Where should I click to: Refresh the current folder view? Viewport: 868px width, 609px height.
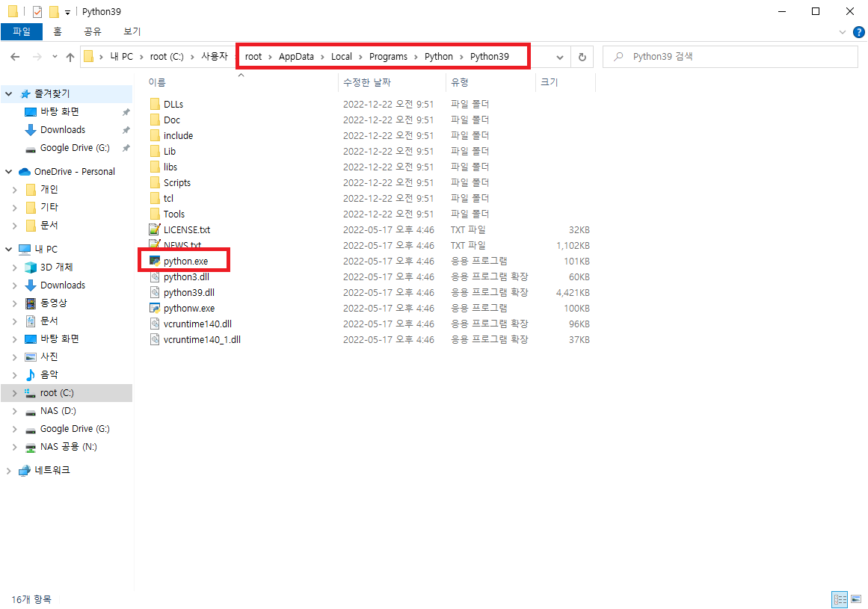582,57
